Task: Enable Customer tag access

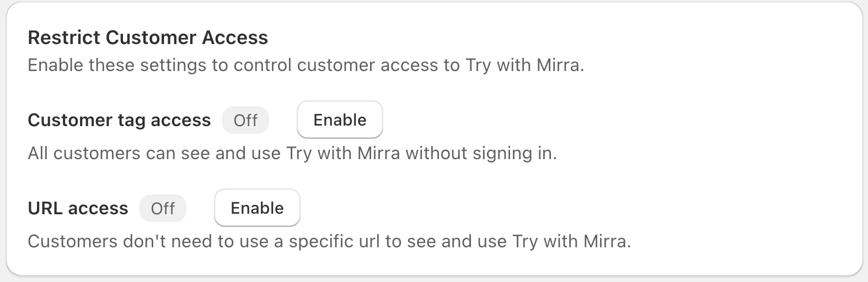Action: coord(340,120)
